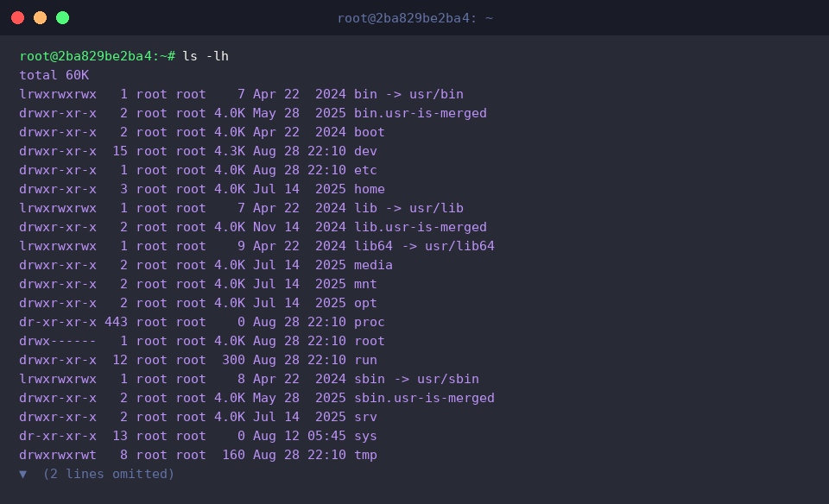Click the total 60K line

pyautogui.click(x=54, y=75)
